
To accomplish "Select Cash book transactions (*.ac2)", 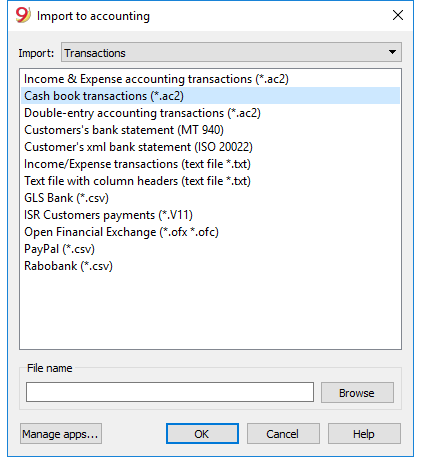I will pos(210,96).
